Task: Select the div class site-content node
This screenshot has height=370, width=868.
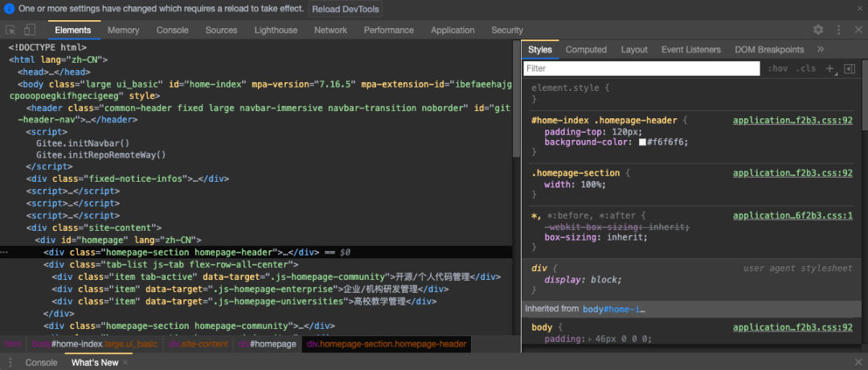Action: point(93,228)
